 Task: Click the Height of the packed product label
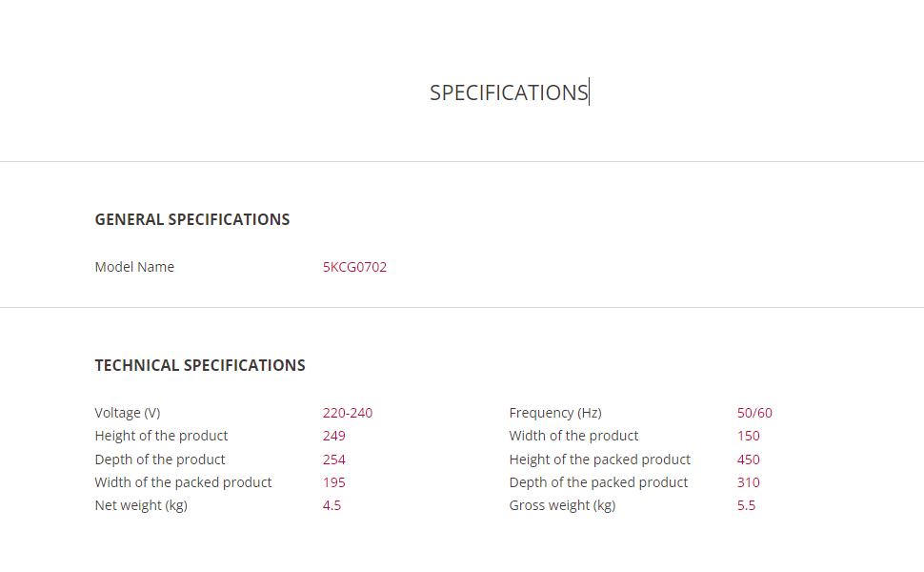tap(600, 460)
